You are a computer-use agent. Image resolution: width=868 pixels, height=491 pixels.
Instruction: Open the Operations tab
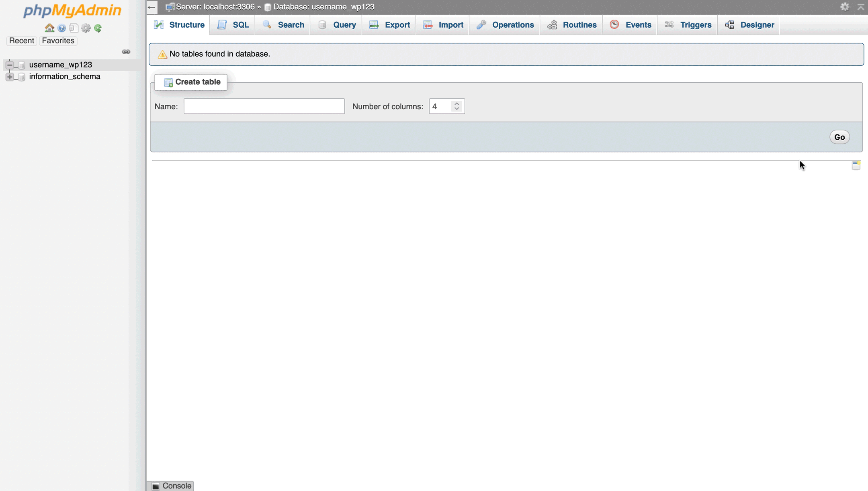pyautogui.click(x=505, y=25)
